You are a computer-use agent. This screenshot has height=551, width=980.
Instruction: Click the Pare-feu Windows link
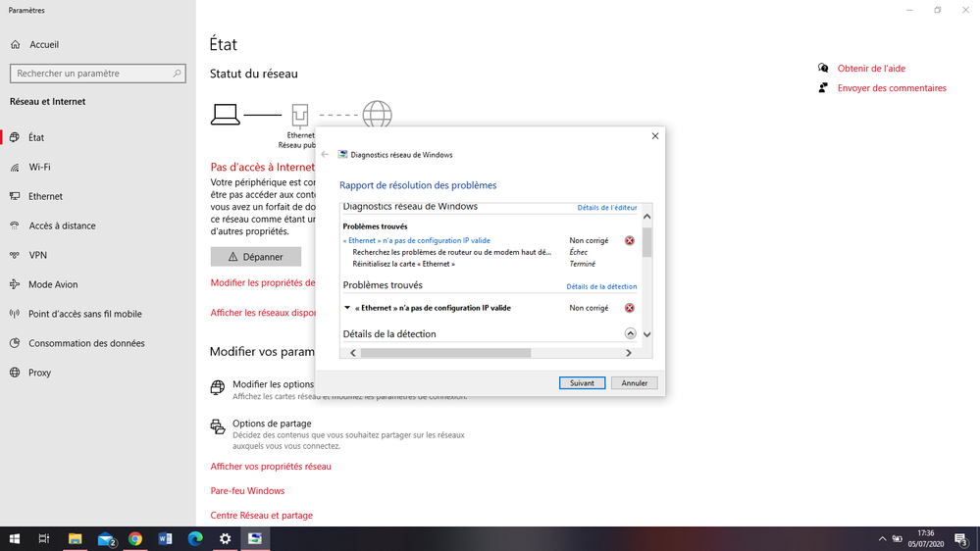pos(247,490)
